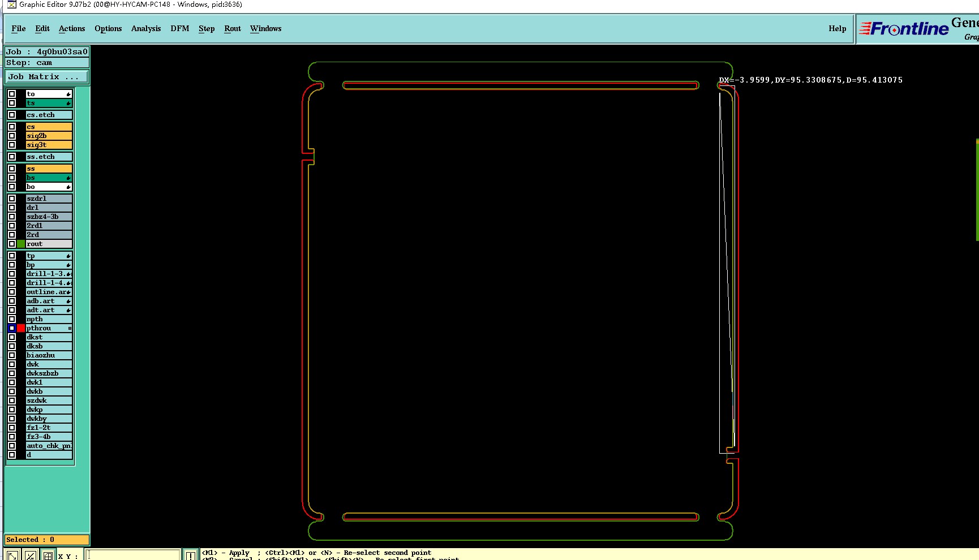The image size is (979, 560).
Task: Select the dksb layer name
Action: tap(49, 346)
